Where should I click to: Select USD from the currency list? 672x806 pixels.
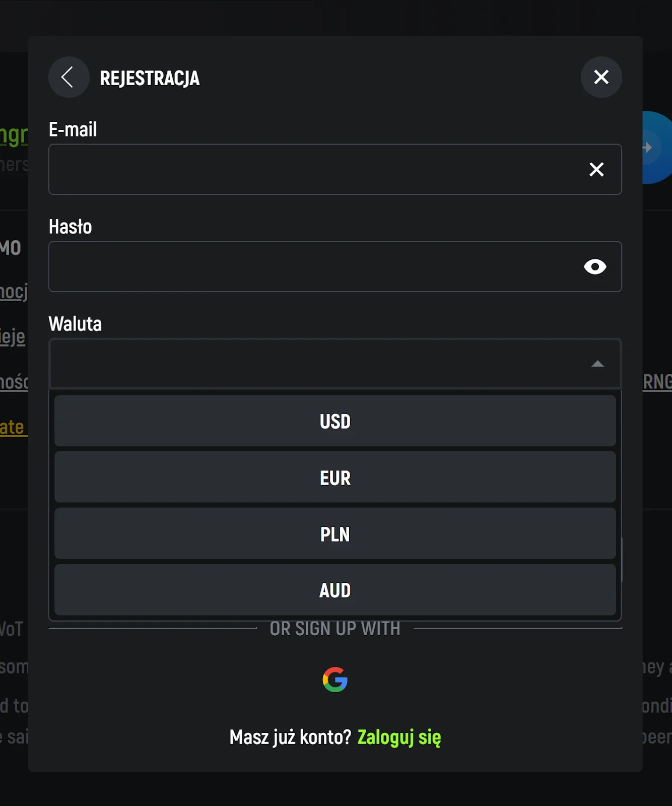pos(335,421)
